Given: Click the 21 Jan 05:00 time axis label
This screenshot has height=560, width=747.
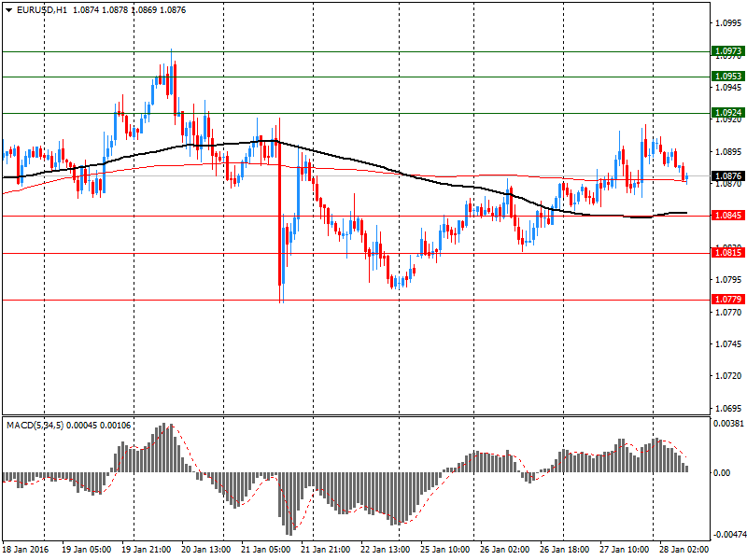Looking at the screenshot, I should click(266, 549).
